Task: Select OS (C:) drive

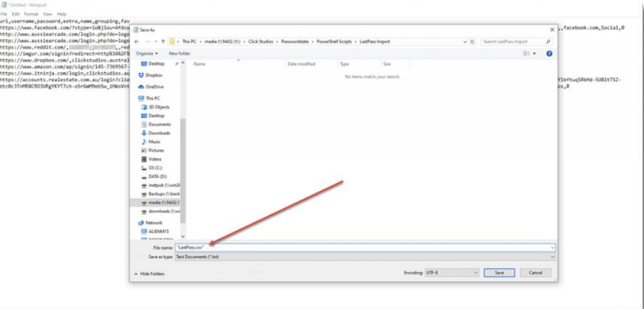Action: 155,168
